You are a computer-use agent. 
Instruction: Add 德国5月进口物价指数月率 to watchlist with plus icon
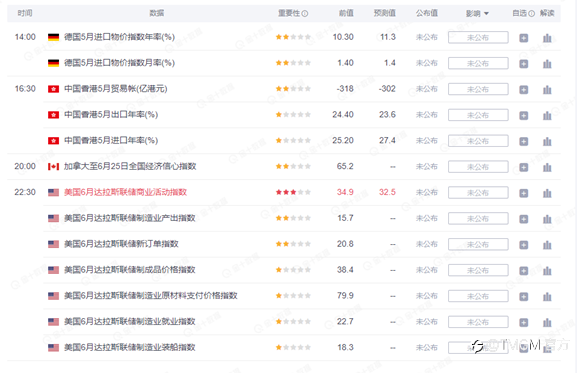[524, 64]
